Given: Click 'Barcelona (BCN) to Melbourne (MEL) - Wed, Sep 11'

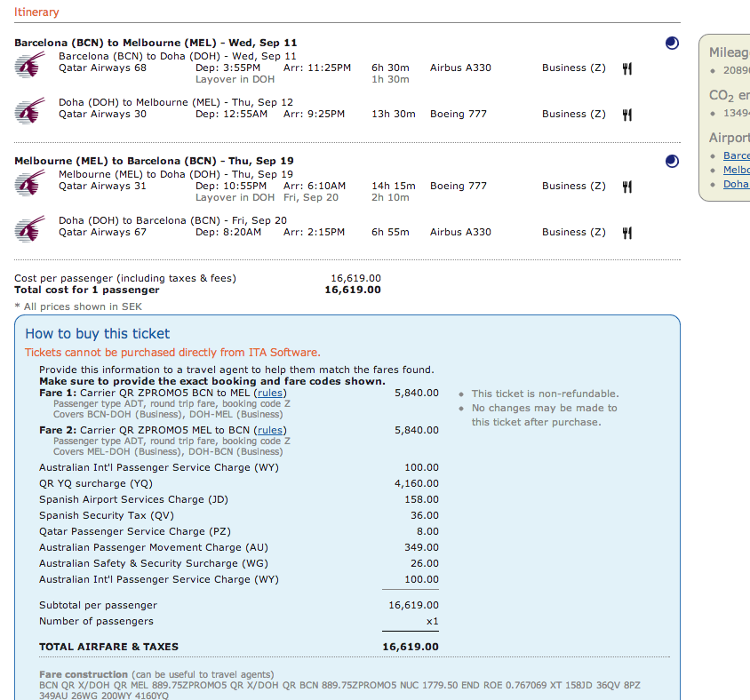Looking at the screenshot, I should (156, 43).
